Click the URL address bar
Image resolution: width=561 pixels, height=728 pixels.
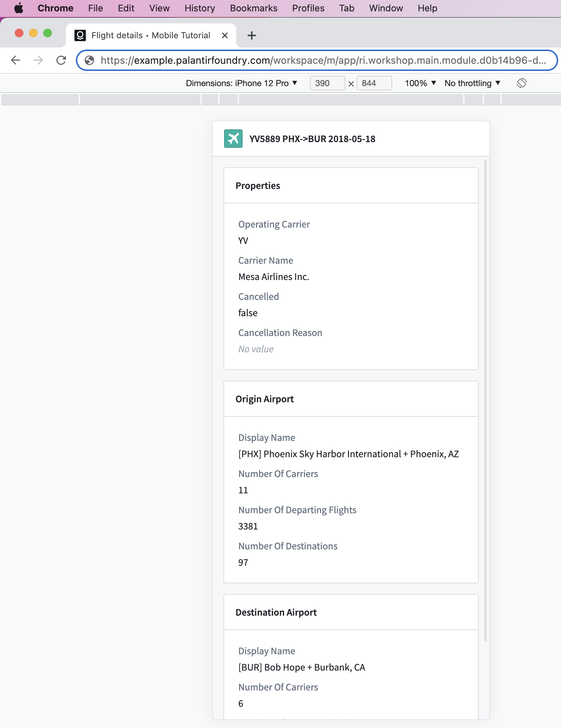[317, 60]
